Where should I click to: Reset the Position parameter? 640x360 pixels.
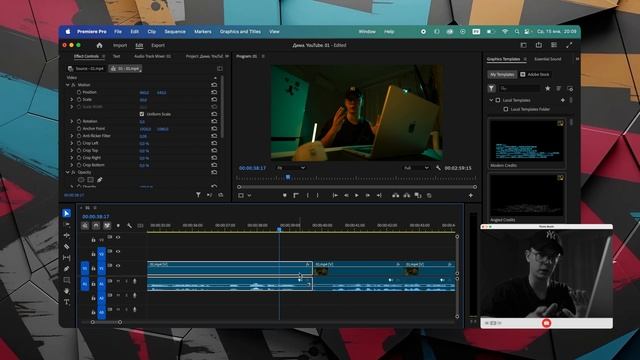(214, 92)
